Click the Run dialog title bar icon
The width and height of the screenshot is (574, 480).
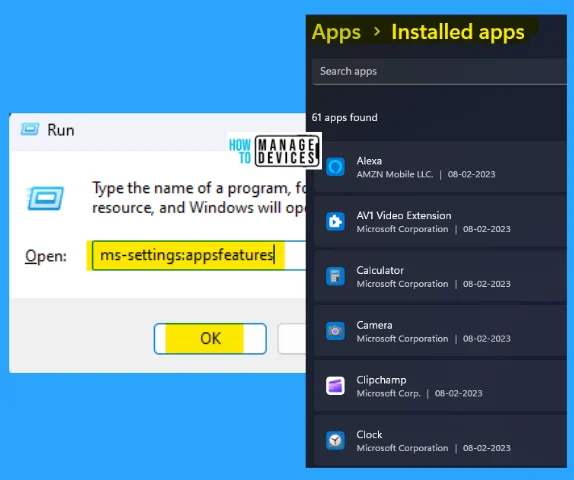point(30,129)
